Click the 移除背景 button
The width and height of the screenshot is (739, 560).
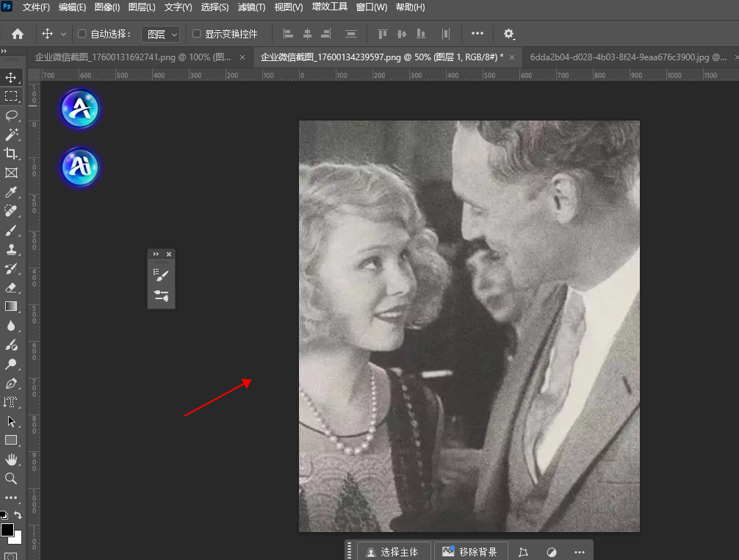(x=470, y=552)
